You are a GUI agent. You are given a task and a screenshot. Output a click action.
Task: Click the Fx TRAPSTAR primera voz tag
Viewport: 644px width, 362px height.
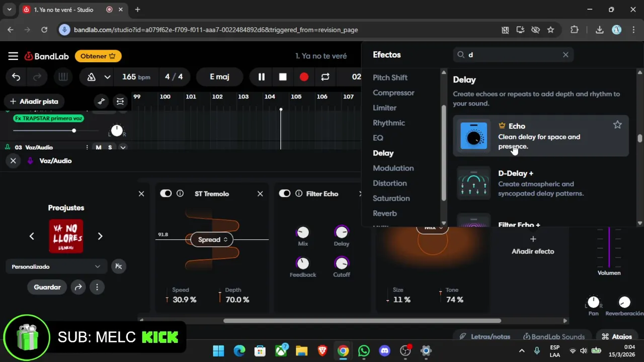tap(49, 119)
